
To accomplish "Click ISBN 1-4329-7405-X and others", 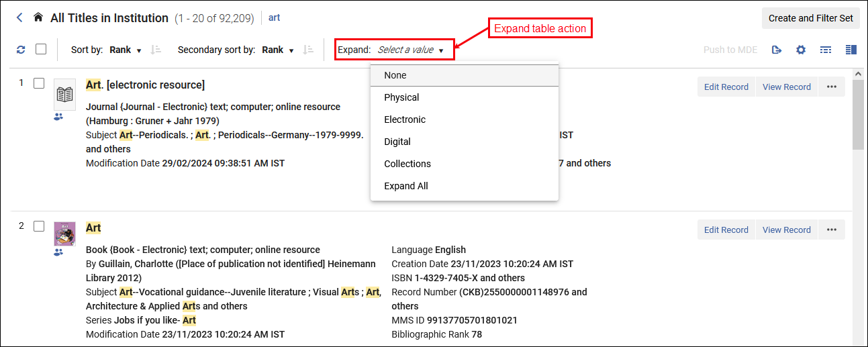I will tap(459, 278).
